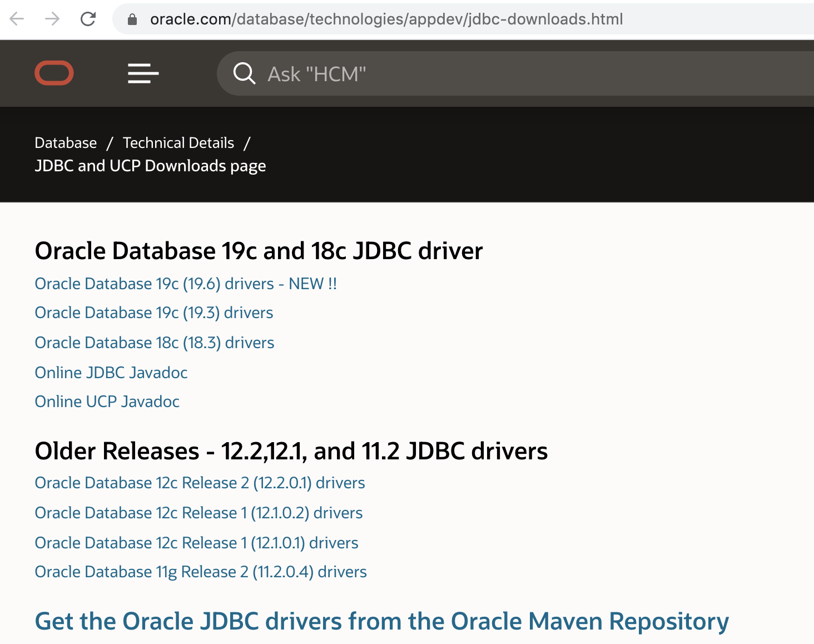Click the search magnifier icon
The width and height of the screenshot is (814, 644).
(244, 73)
